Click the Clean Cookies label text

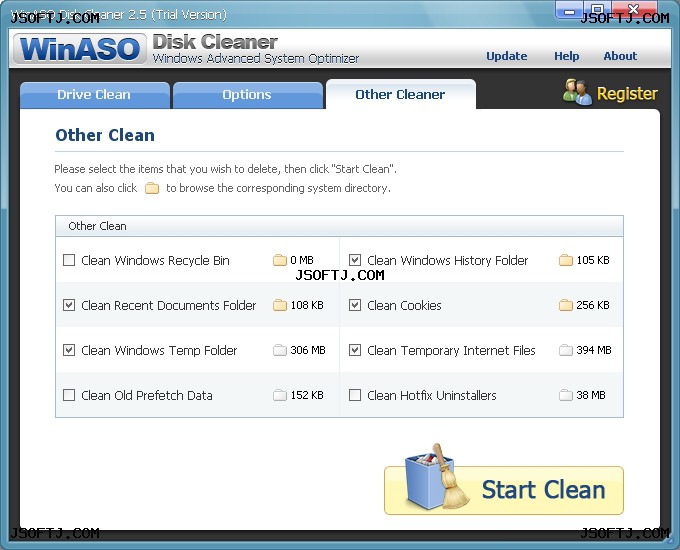(x=404, y=305)
